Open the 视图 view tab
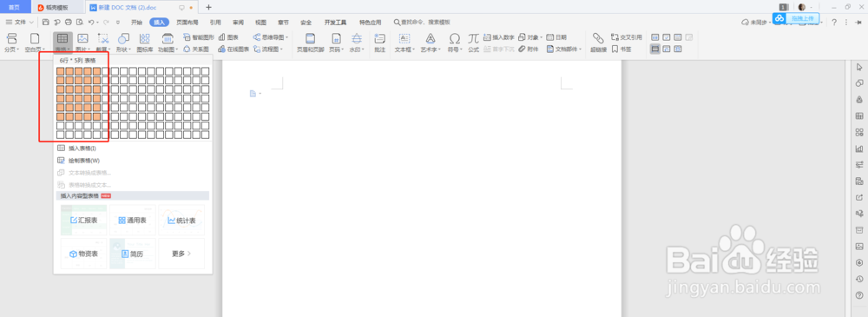The width and height of the screenshot is (868, 317). click(x=260, y=23)
